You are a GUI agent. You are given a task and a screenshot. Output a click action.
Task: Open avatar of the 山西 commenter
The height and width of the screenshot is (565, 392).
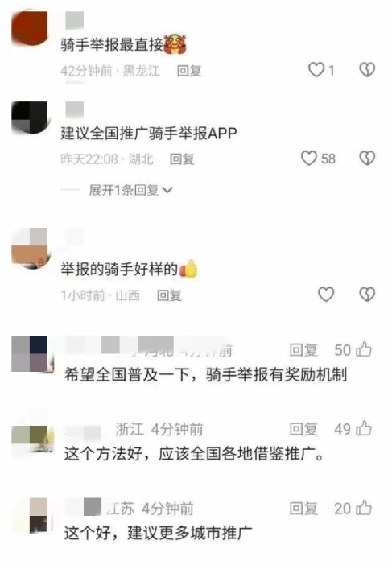[x=30, y=248]
